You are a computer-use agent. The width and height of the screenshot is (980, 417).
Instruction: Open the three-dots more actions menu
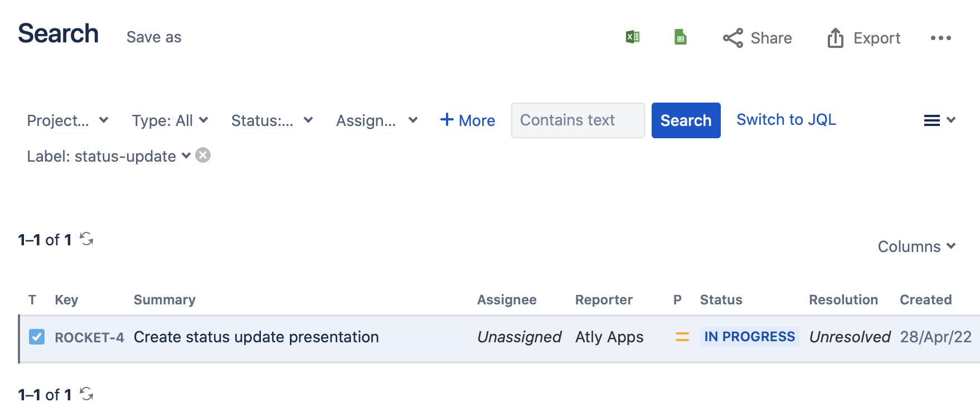940,38
